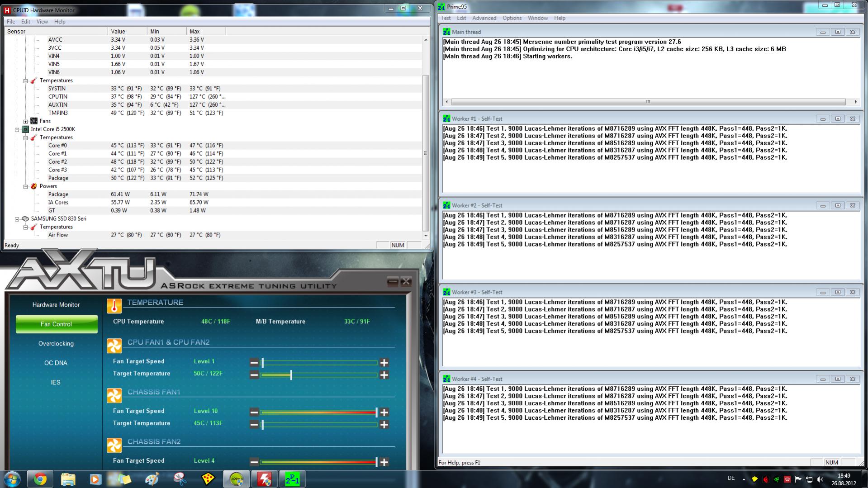Screen dimensions: 868x488
Task: Open Windows Media Player from the taskbar
Action: [95, 479]
